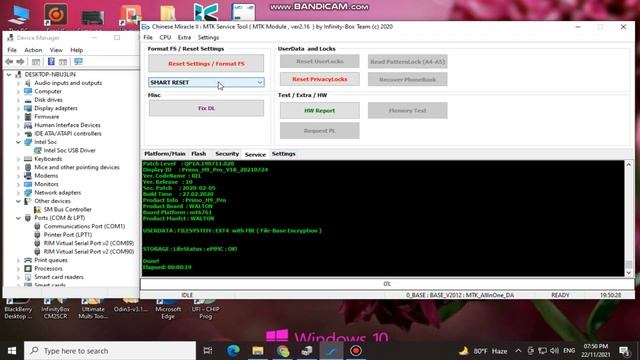This screenshot has width=640, height=360.
Task: Switch to the Flash tab
Action: click(198, 154)
